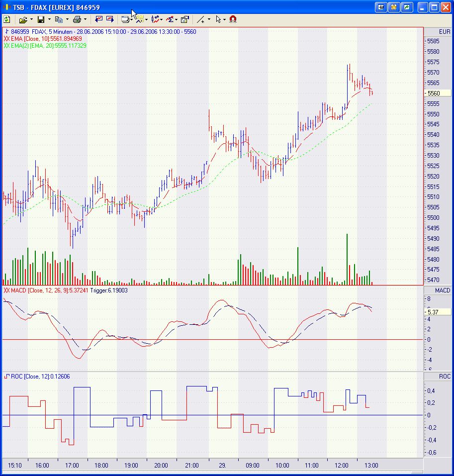Click the blue right-arrow scroll chart forward icon

110,19
